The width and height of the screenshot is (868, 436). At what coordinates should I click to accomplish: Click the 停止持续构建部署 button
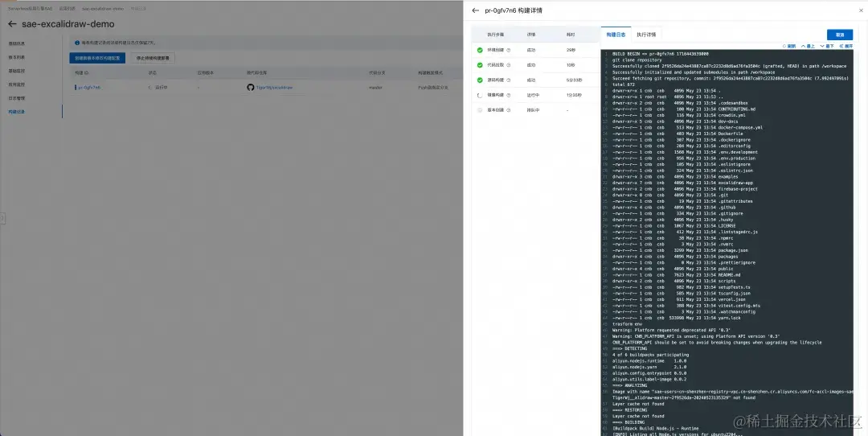[x=153, y=58]
